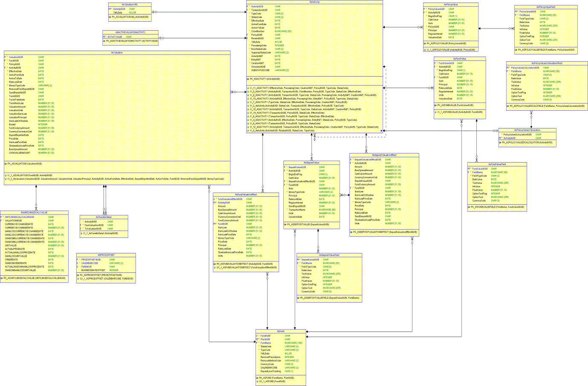Select the index icon next to UI_1_ASFUND
Image resolution: width=588 pixels, height=386 pixels.
pyautogui.click(x=257, y=381)
